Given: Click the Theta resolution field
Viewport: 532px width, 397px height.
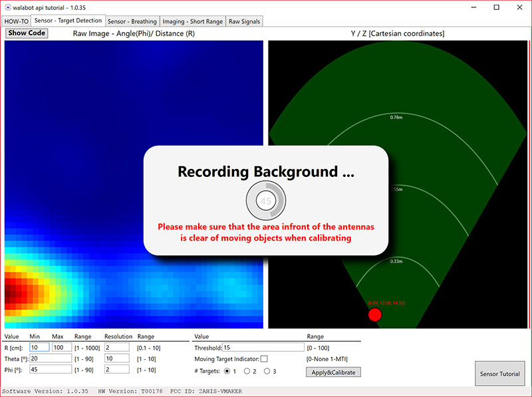Looking at the screenshot, I should 117,358.
